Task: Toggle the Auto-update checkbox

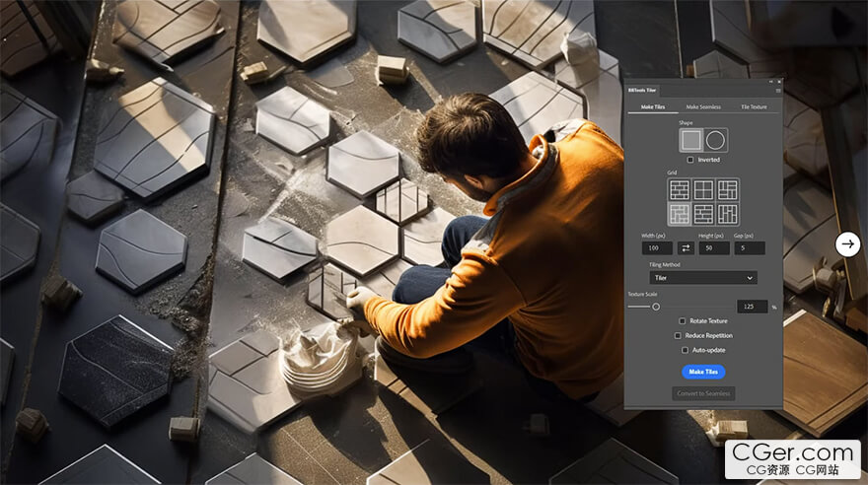Action: pyautogui.click(x=685, y=350)
